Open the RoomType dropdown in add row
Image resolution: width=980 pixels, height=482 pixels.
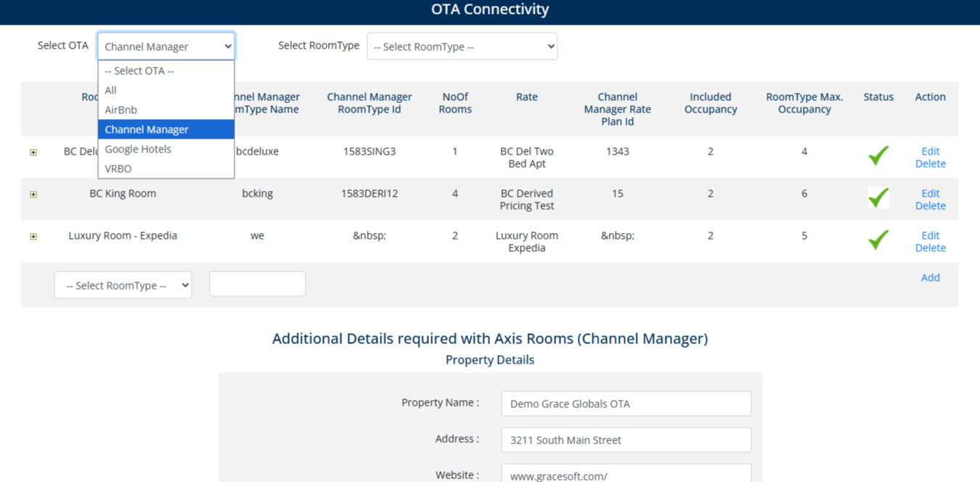click(x=123, y=285)
